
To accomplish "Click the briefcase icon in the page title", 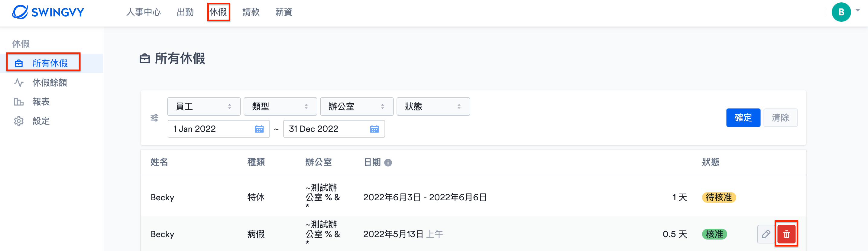I will 144,59.
